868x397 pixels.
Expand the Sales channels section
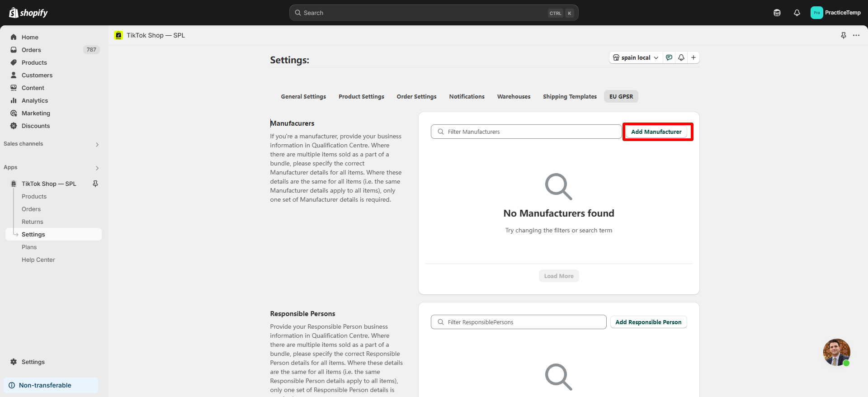click(97, 144)
